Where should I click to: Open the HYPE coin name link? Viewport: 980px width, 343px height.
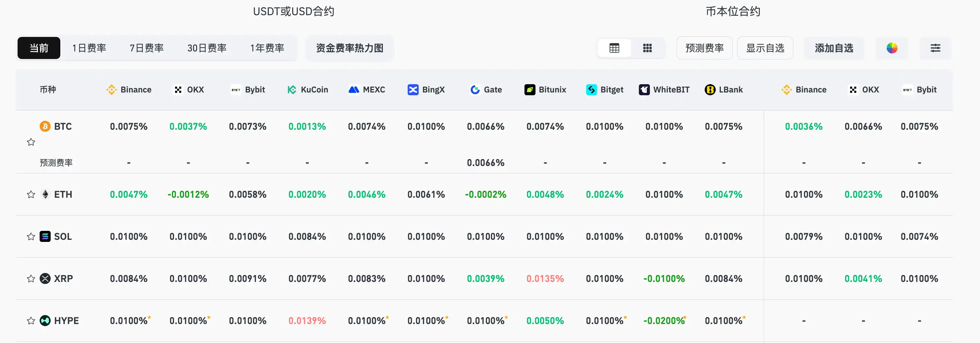[x=66, y=321]
